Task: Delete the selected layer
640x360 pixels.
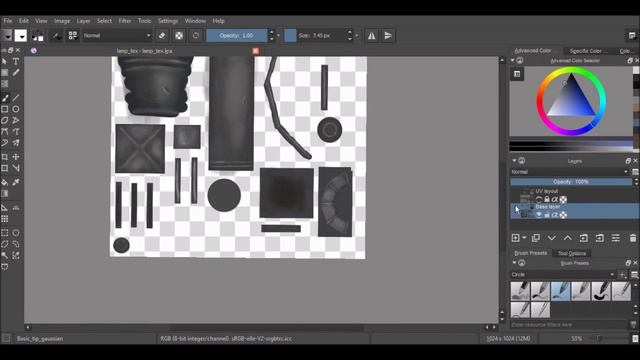Action: click(633, 238)
